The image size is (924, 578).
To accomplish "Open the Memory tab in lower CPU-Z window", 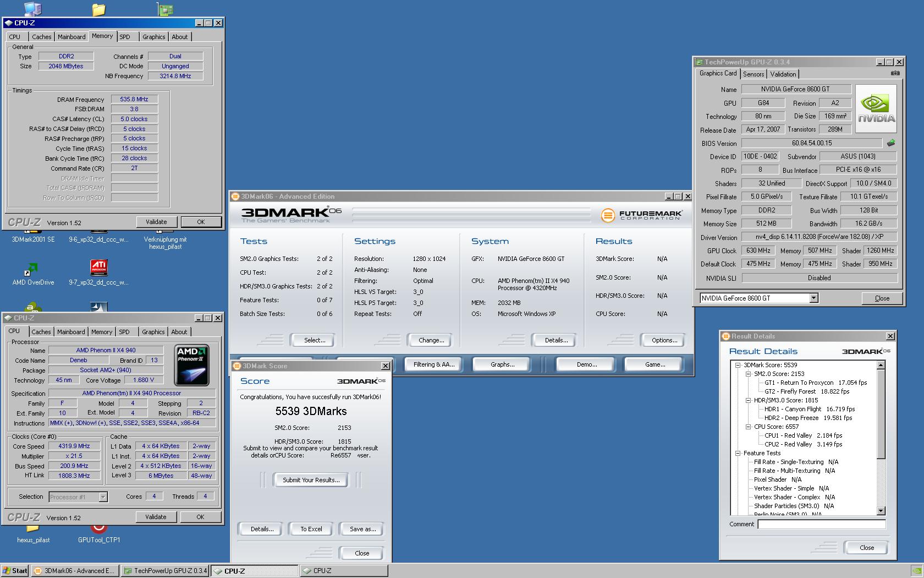I will [x=102, y=332].
